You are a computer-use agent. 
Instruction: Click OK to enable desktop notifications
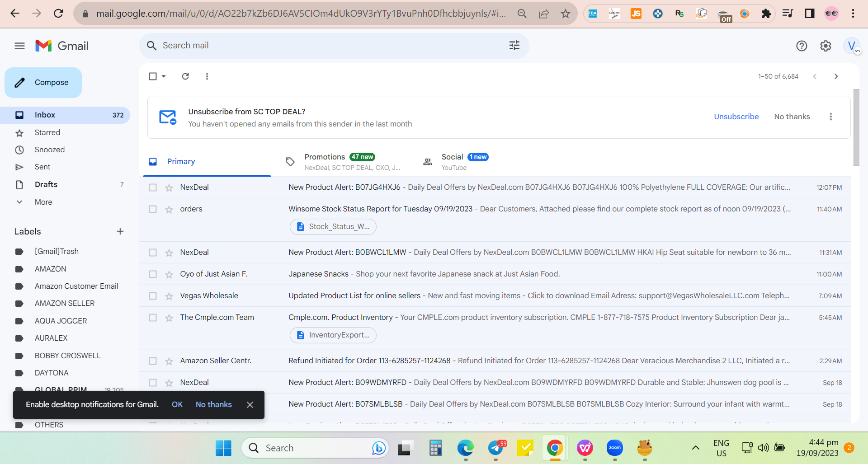point(177,404)
